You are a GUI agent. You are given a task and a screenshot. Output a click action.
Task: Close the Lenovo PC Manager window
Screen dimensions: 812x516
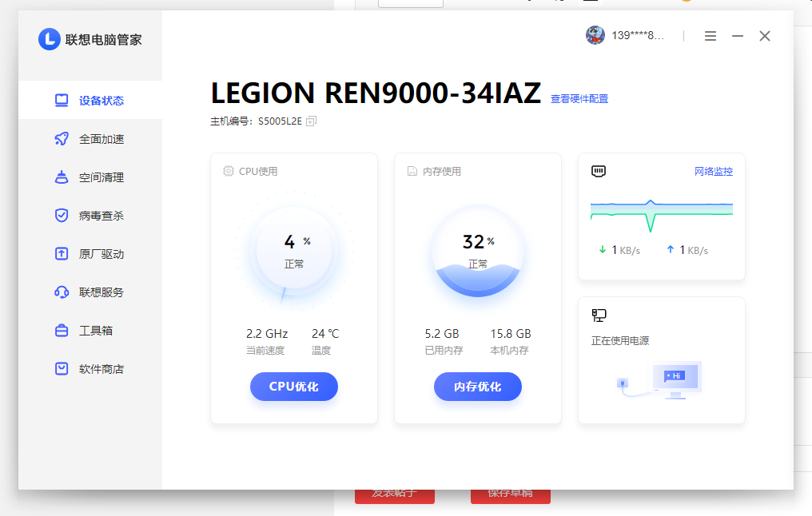(765, 36)
